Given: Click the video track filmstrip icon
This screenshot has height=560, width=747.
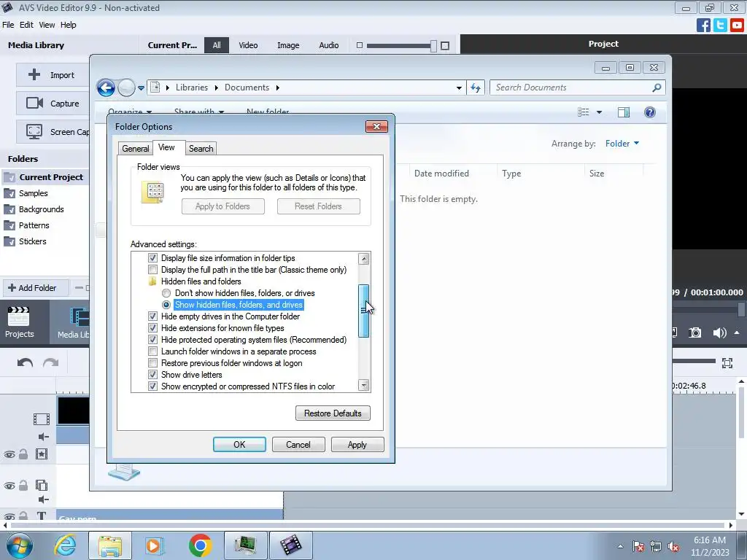Looking at the screenshot, I should pyautogui.click(x=42, y=419).
